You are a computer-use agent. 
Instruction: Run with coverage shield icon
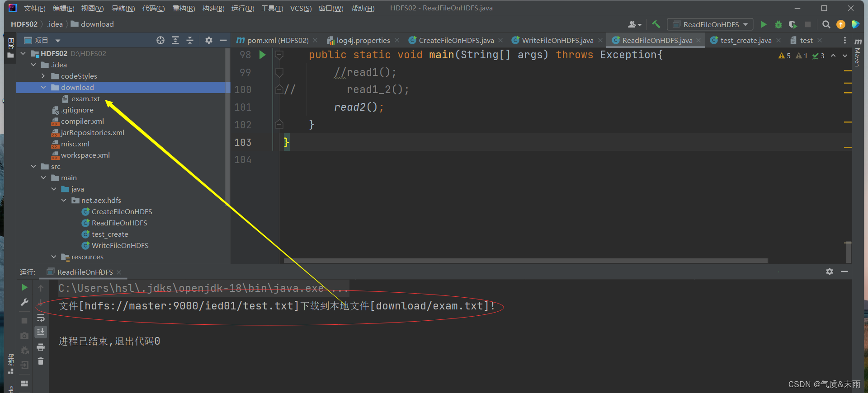click(x=793, y=24)
